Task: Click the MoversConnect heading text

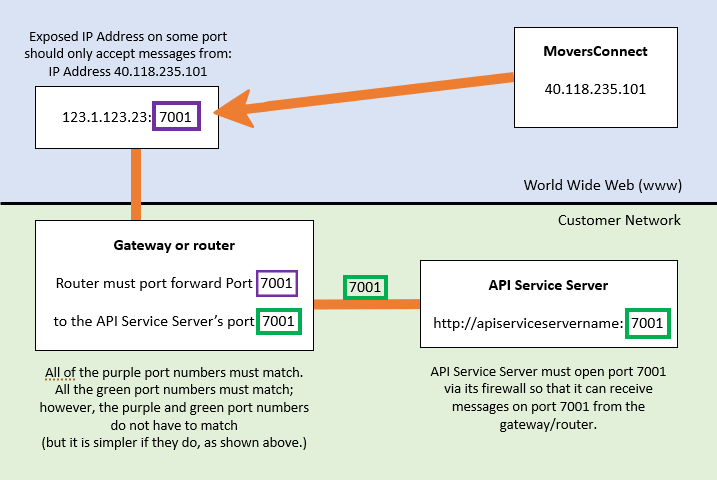Action: click(x=595, y=51)
